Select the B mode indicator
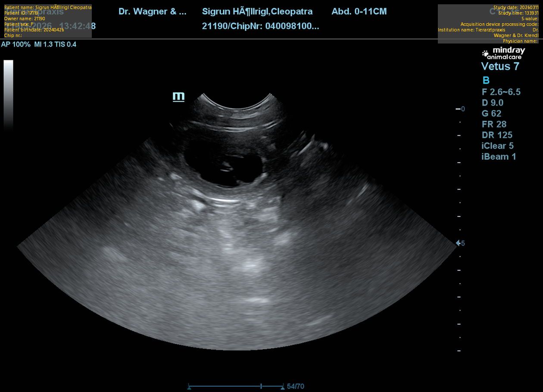 (x=486, y=81)
